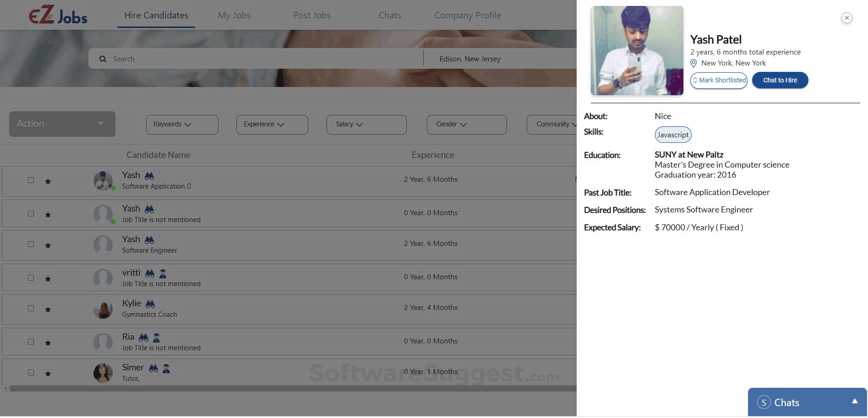Open the Experience filter dropdown
The height and width of the screenshot is (418, 868).
pyautogui.click(x=272, y=124)
